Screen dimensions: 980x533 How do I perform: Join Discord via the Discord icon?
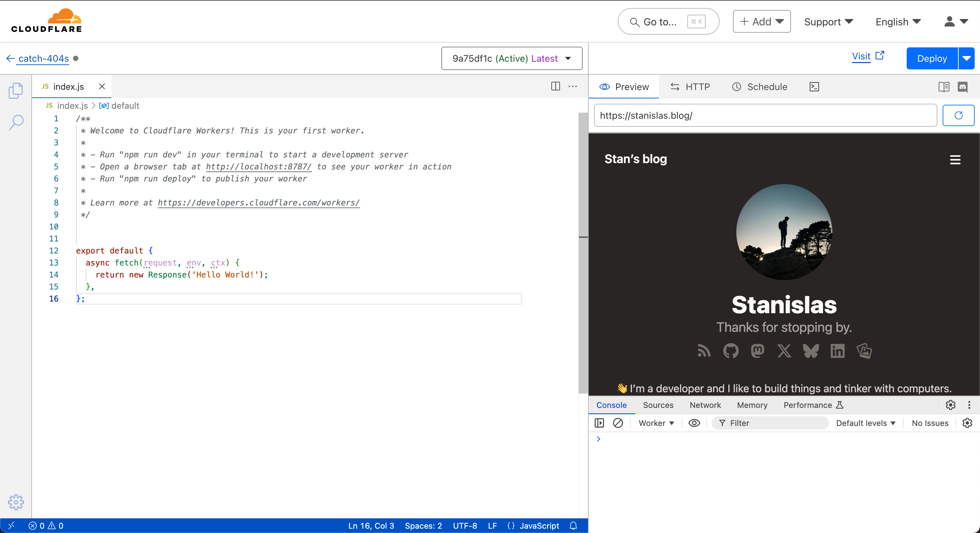[964, 87]
